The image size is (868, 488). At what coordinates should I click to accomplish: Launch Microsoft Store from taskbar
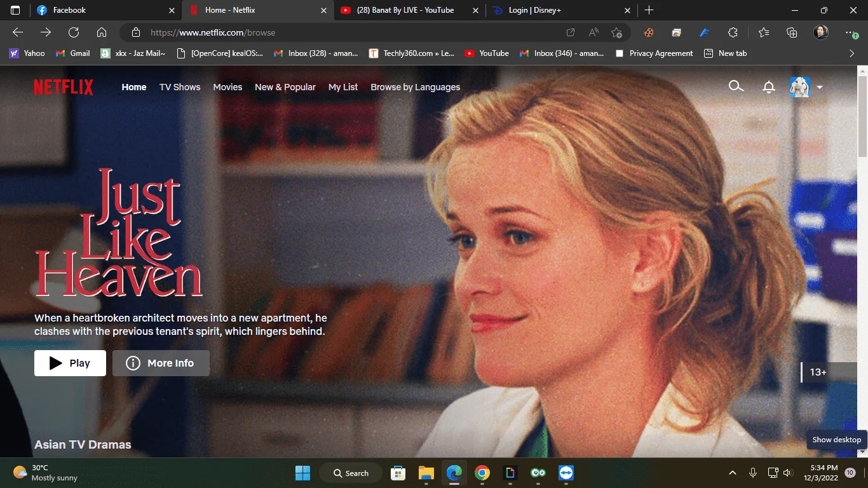pos(398,473)
